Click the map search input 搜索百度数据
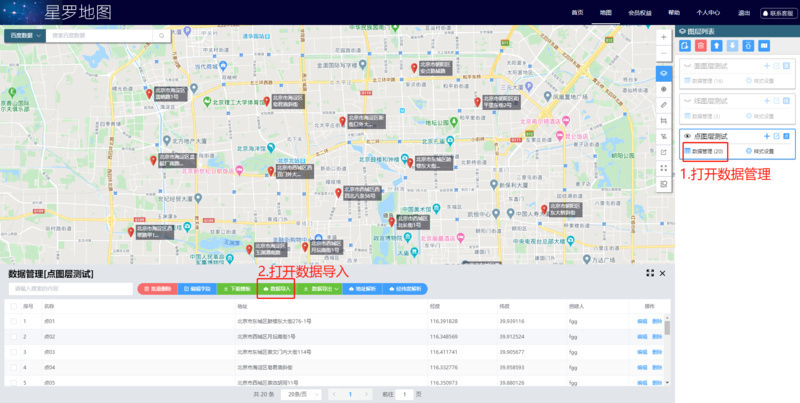Viewport: 800px width, 403px height. coord(99,36)
